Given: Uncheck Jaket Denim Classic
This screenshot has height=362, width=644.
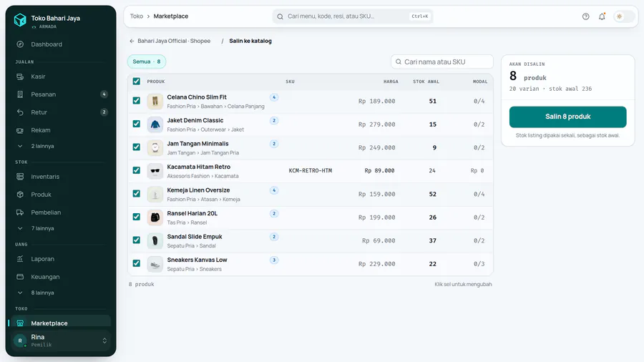Looking at the screenshot, I should pos(137,124).
